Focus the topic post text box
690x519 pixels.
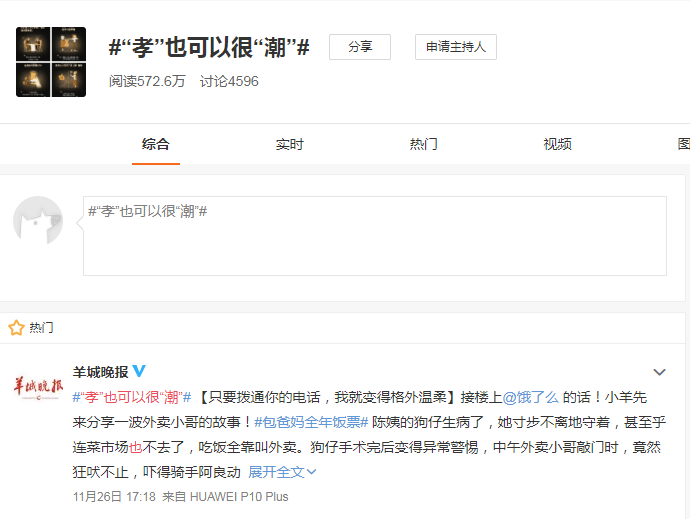374,235
